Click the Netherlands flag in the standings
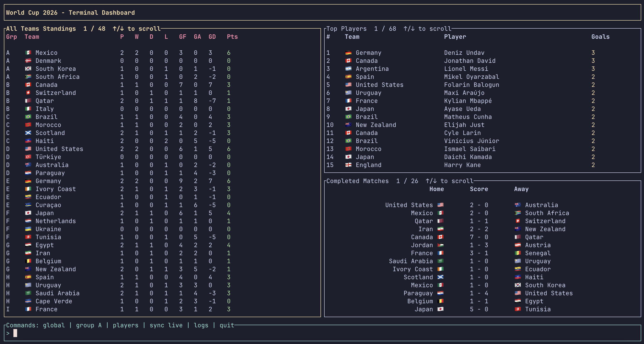The height and width of the screenshot is (344, 644). 28,221
